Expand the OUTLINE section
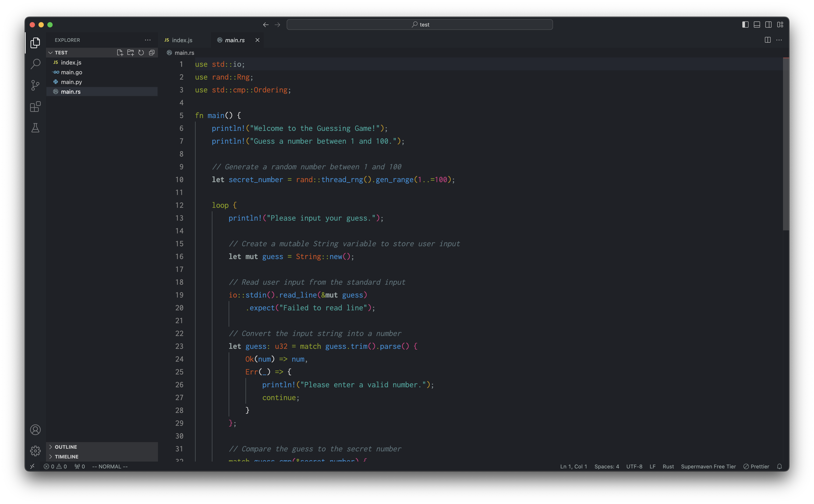This screenshot has width=814, height=504. [x=102, y=447]
